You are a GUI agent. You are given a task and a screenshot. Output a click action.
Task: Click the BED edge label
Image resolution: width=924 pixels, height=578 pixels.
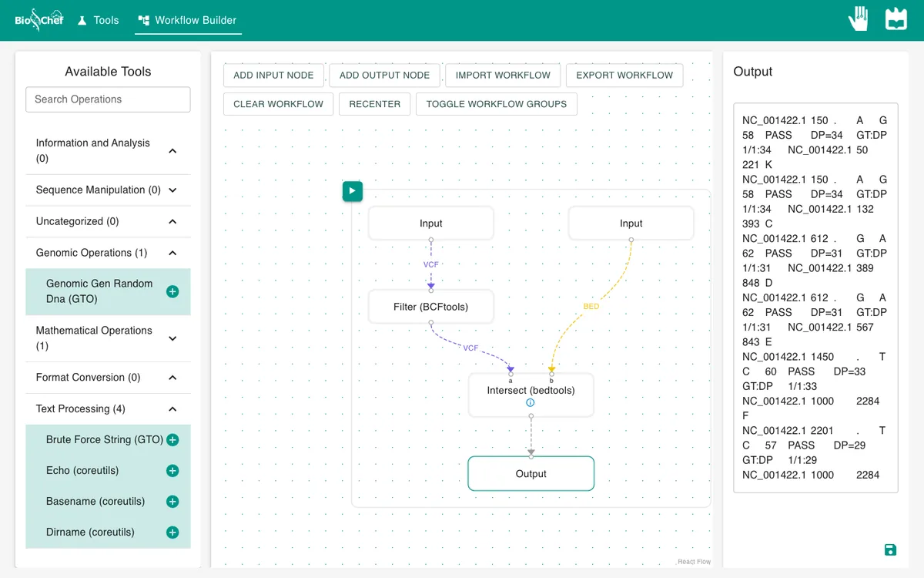(591, 307)
